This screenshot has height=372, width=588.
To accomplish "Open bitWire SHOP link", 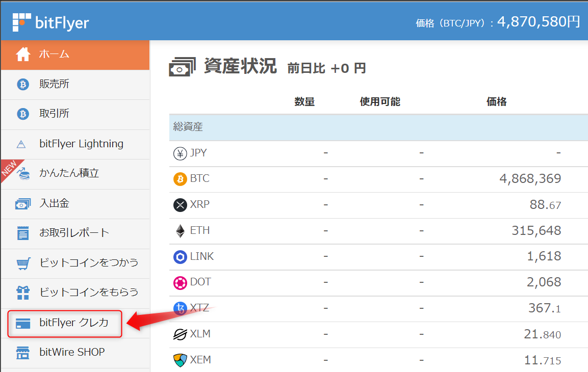I will click(75, 353).
